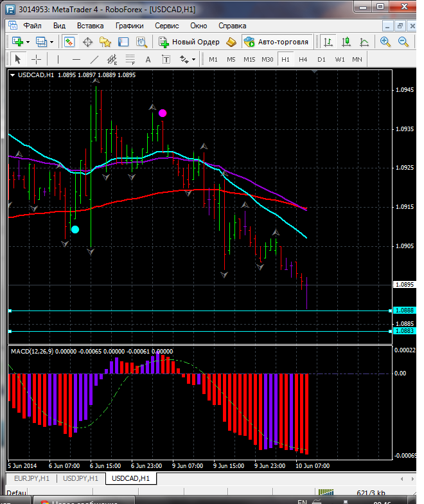Expand the arrows objects dropdown

pyautogui.click(x=193, y=59)
